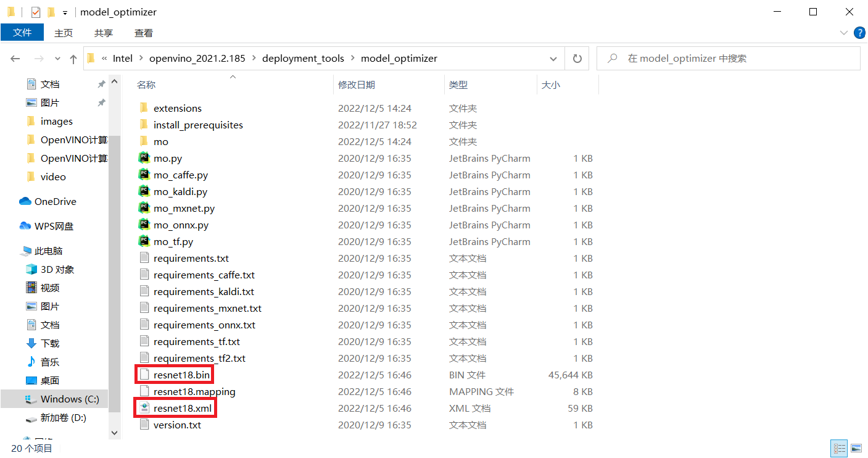Click the PyCharm icon of mo_mxnet.py

tap(144, 208)
